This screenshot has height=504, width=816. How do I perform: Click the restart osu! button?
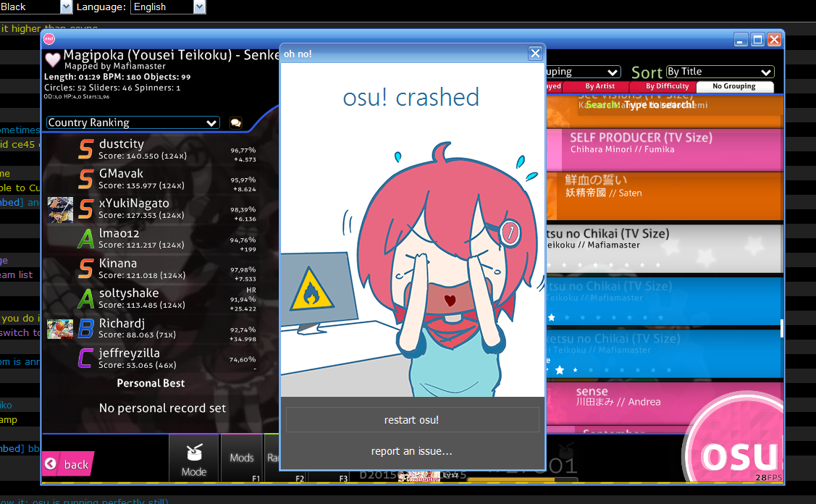pyautogui.click(x=412, y=420)
